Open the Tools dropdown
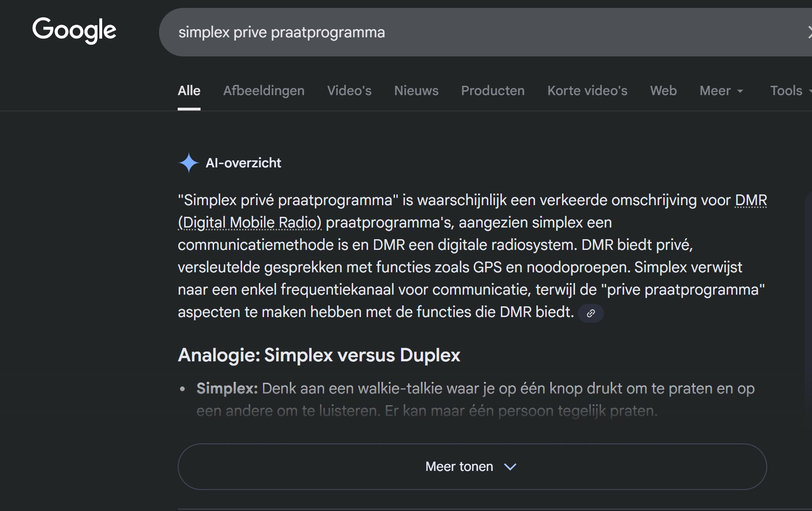Image resolution: width=812 pixels, height=511 pixels. (x=791, y=90)
